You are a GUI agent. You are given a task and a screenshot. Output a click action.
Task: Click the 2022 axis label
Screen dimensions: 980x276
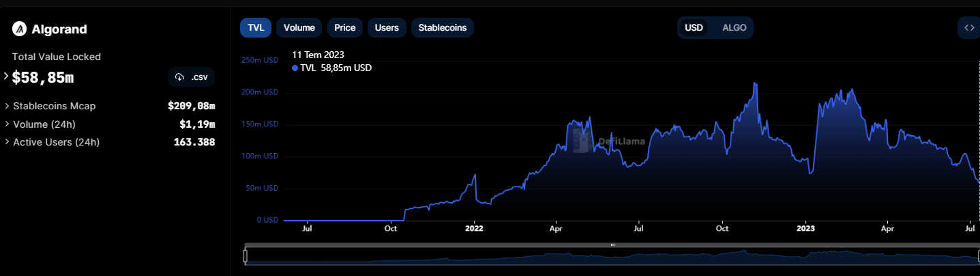473,229
